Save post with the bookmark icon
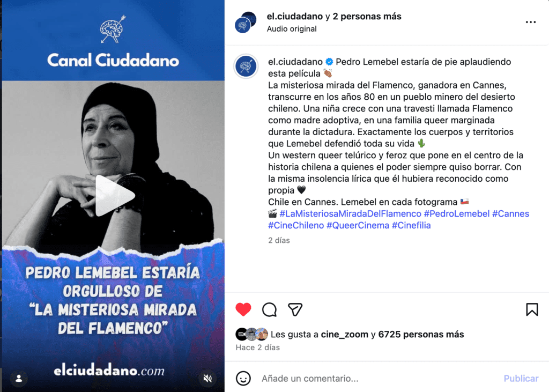The height and width of the screenshot is (392, 549). [532, 309]
